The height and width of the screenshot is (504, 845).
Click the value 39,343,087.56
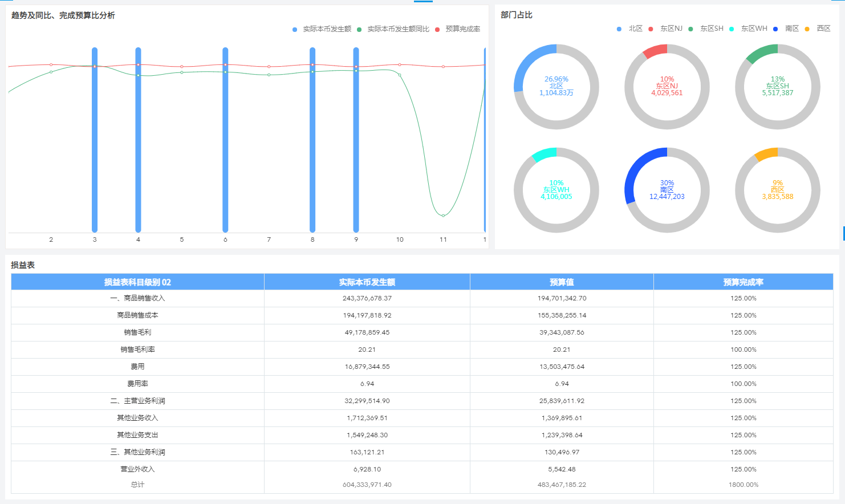click(x=562, y=332)
